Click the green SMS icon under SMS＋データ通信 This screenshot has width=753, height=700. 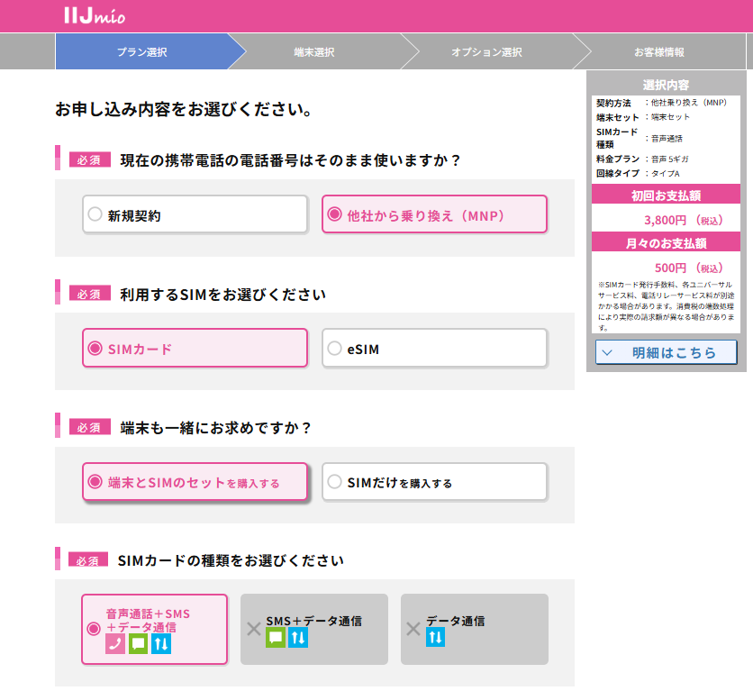pyautogui.click(x=276, y=637)
